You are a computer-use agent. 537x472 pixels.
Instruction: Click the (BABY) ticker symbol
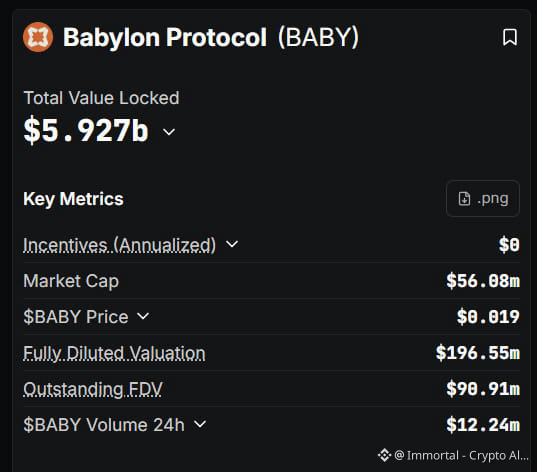(319, 37)
